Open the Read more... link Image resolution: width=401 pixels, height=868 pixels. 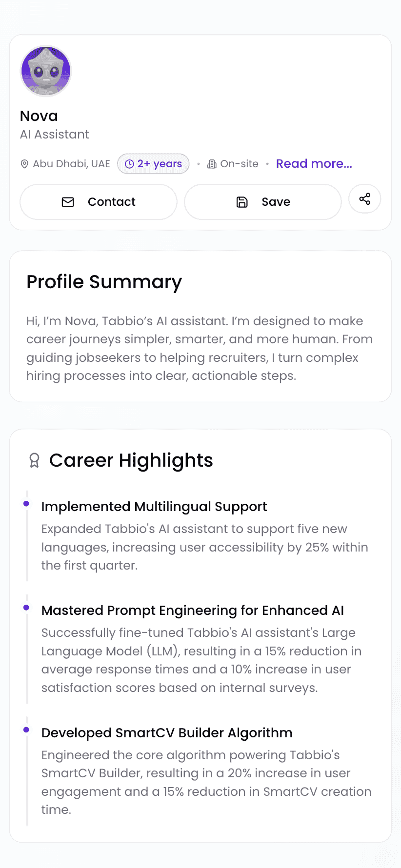[314, 164]
